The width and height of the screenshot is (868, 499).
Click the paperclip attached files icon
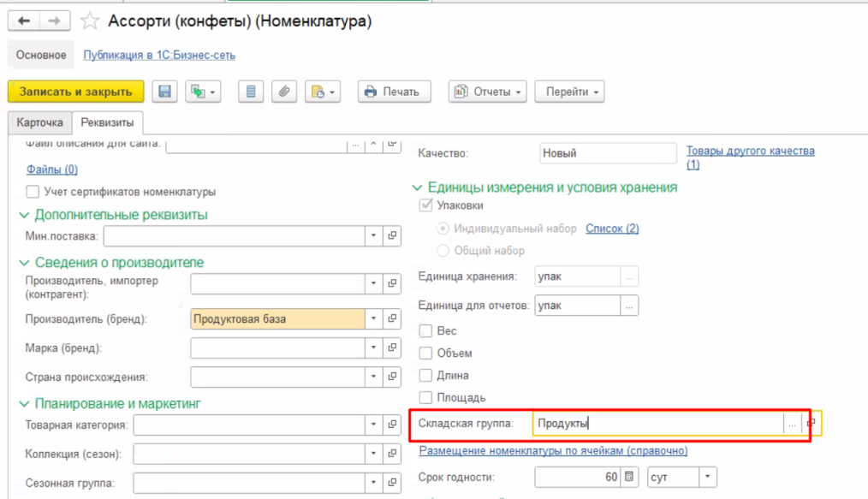(284, 92)
